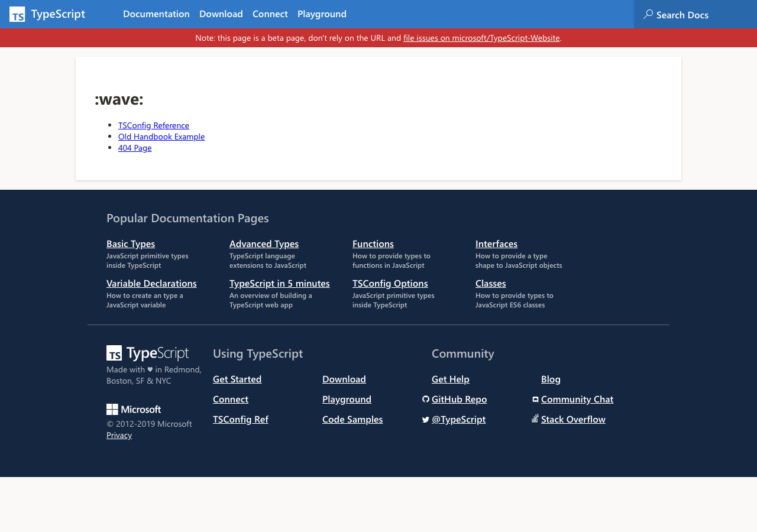Click the search magnifier icon
This screenshot has height=532, width=757.
click(648, 14)
